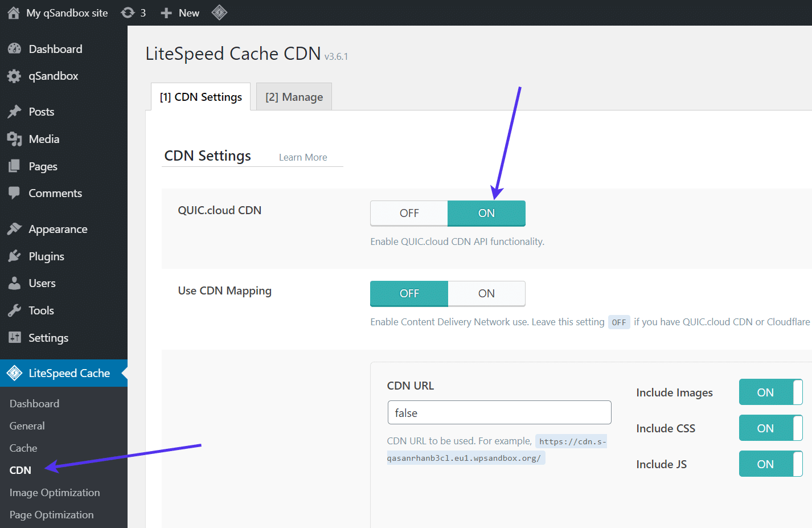Enable Use CDN Mapping

tap(486, 293)
